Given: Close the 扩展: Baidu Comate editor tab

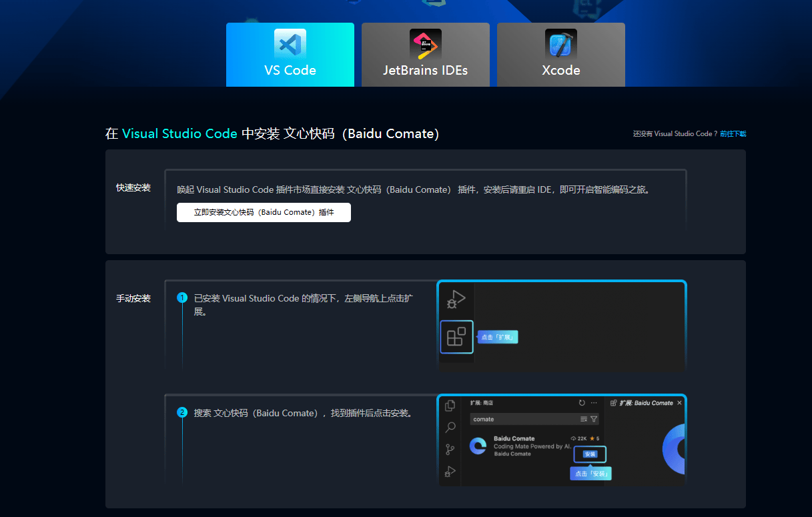Looking at the screenshot, I should point(679,403).
